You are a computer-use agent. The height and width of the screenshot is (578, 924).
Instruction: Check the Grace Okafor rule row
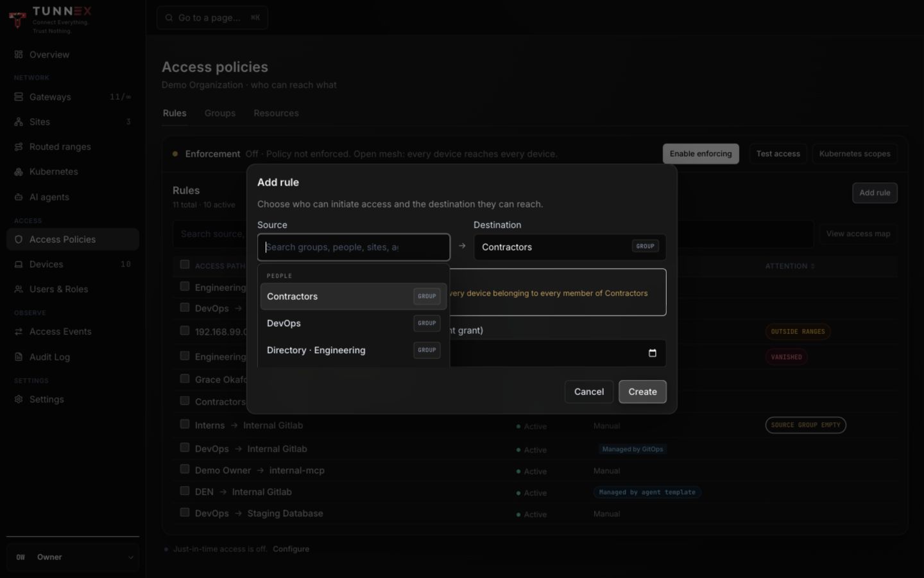(185, 378)
